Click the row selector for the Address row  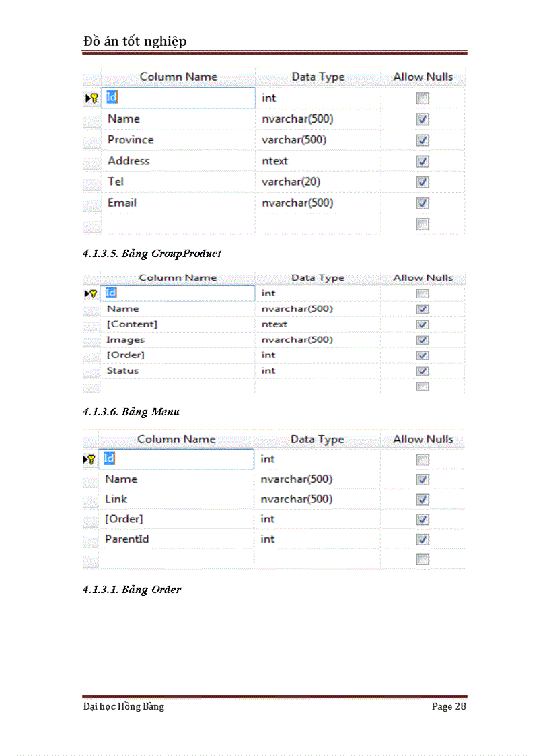92,161
